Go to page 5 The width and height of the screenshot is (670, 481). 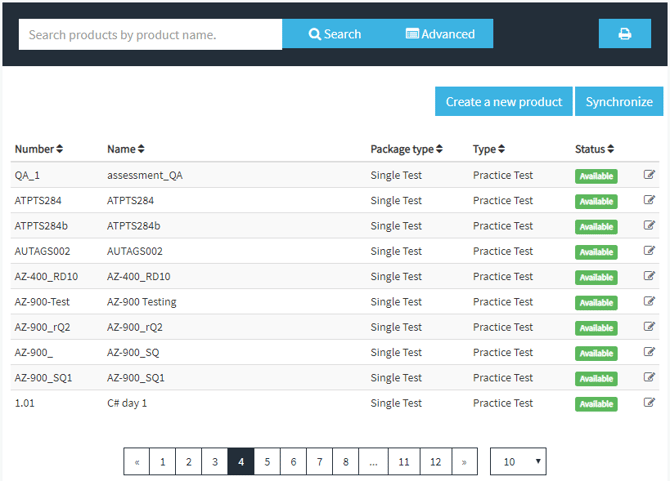[x=267, y=461]
